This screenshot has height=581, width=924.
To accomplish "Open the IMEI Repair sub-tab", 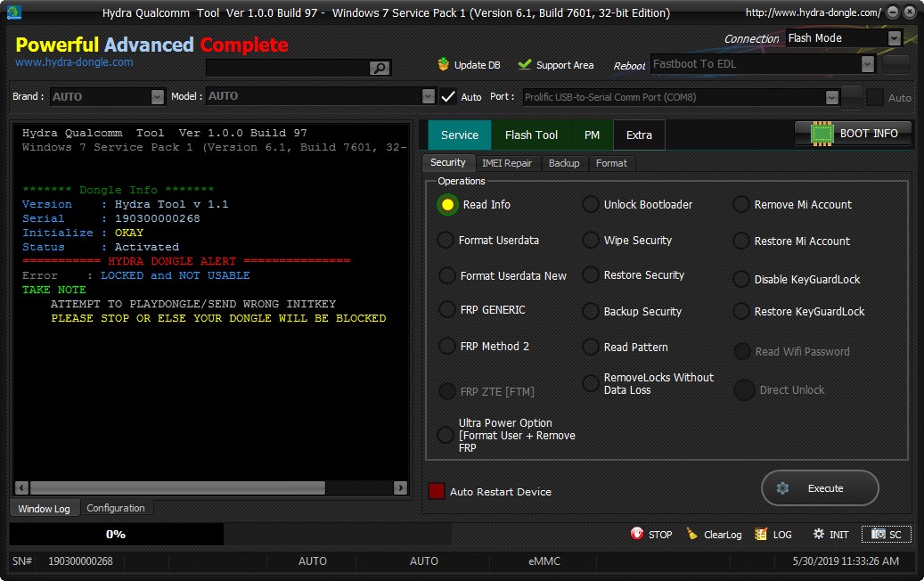I will tap(507, 163).
